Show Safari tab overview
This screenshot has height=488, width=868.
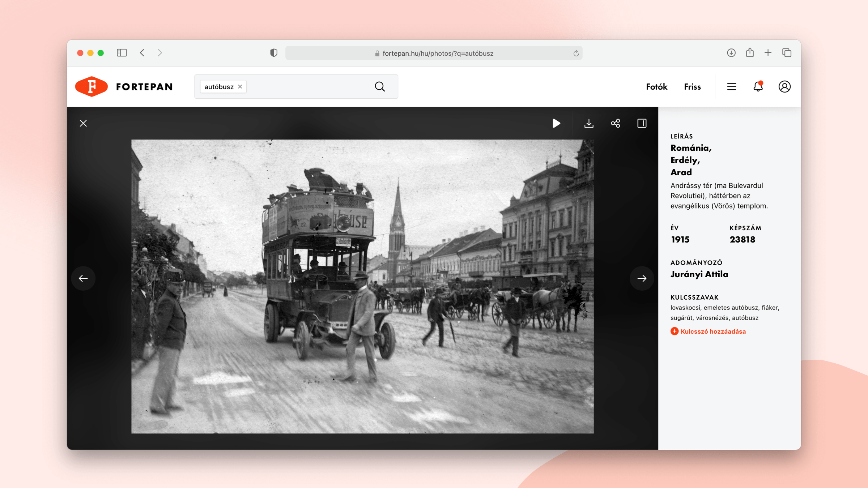click(787, 53)
